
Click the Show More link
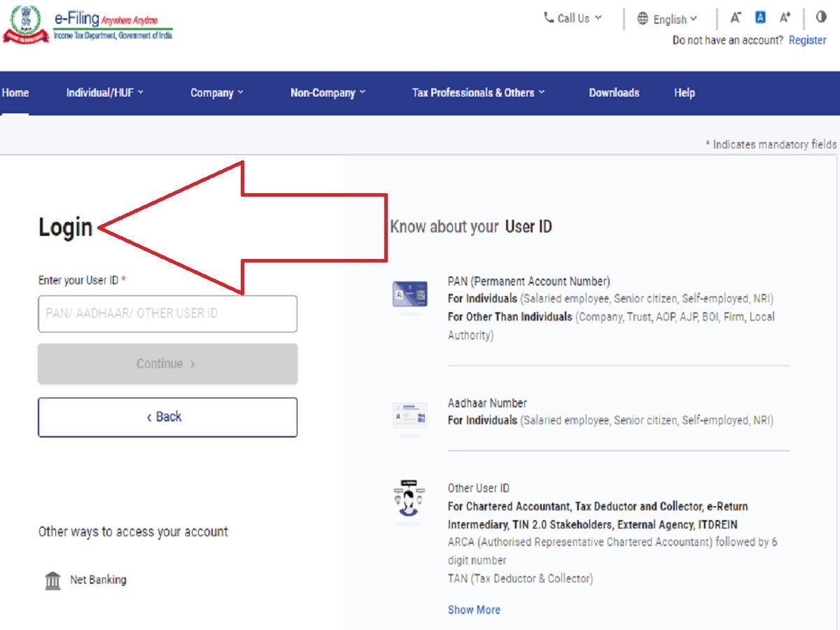(x=474, y=610)
